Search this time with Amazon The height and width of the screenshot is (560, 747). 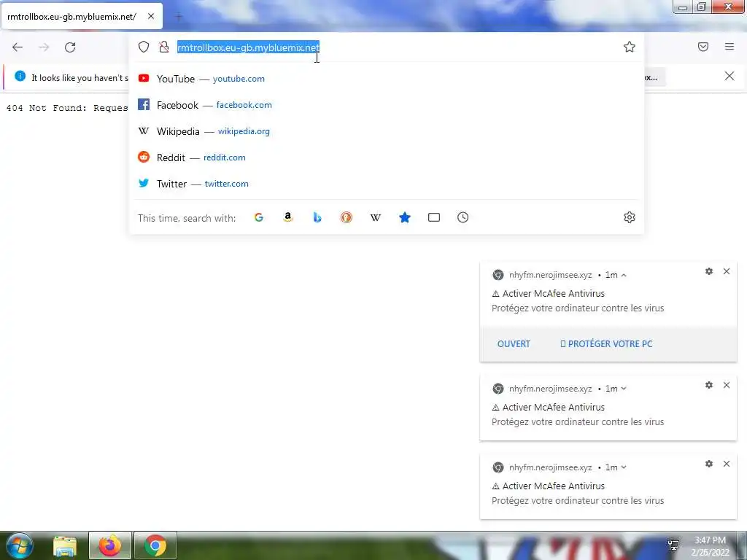tap(287, 217)
